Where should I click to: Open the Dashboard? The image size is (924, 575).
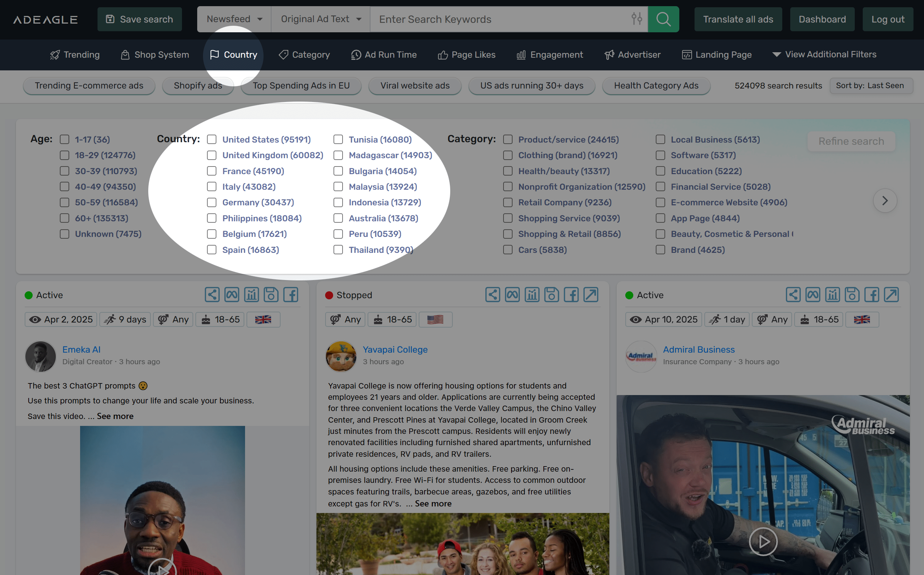tap(822, 19)
